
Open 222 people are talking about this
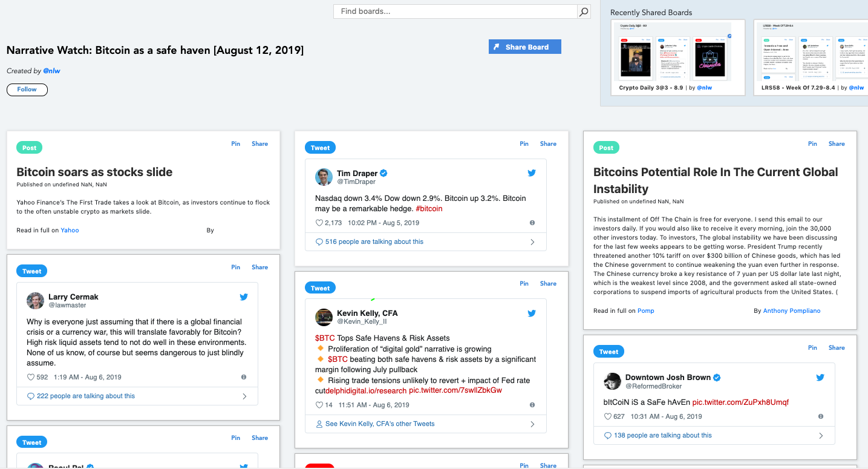point(86,396)
